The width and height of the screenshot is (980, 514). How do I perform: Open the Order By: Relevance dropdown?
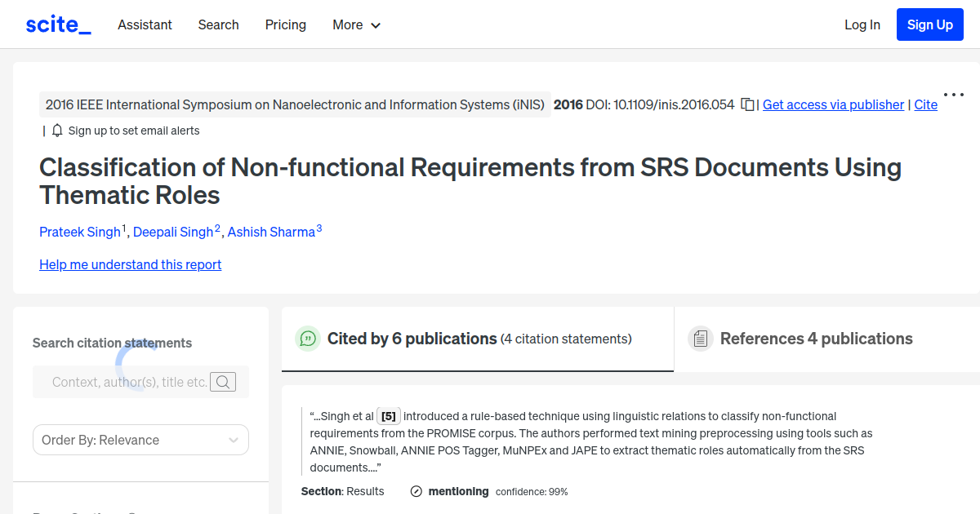coord(140,440)
